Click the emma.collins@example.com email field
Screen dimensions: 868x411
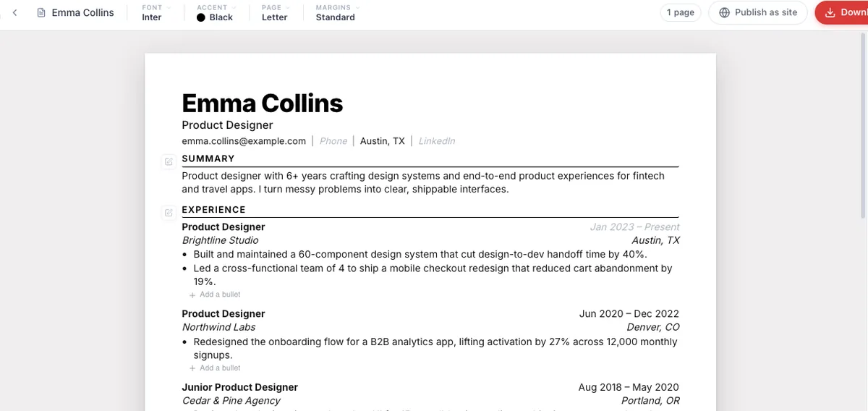pyautogui.click(x=244, y=141)
